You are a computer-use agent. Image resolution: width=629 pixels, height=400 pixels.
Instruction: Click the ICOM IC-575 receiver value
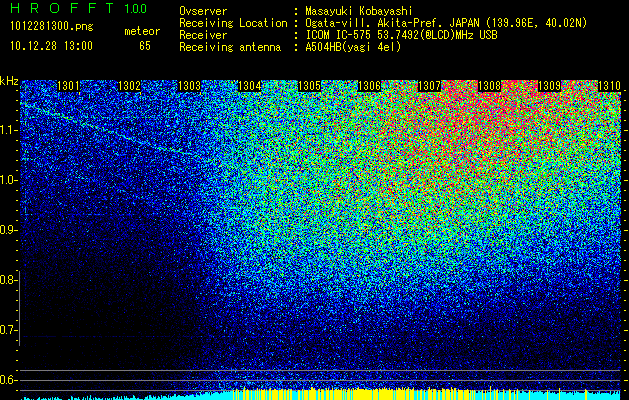click(x=401, y=35)
